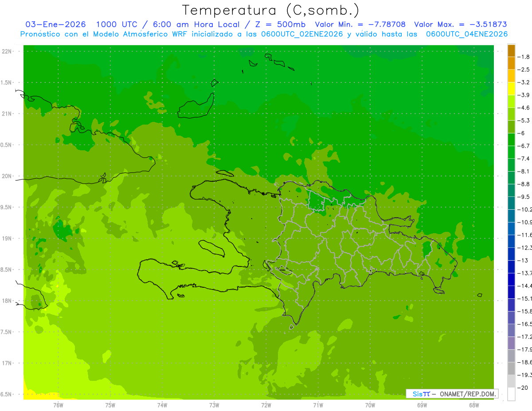This screenshot has width=532, height=411.
Task: Click the yellow swatch between -3.2 and -3.9
Action: [511, 89]
